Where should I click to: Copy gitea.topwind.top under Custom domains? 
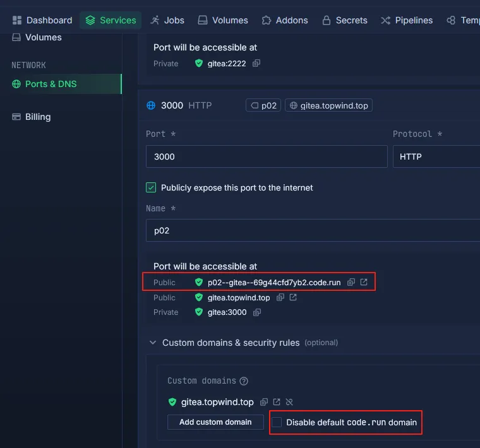pyautogui.click(x=263, y=402)
